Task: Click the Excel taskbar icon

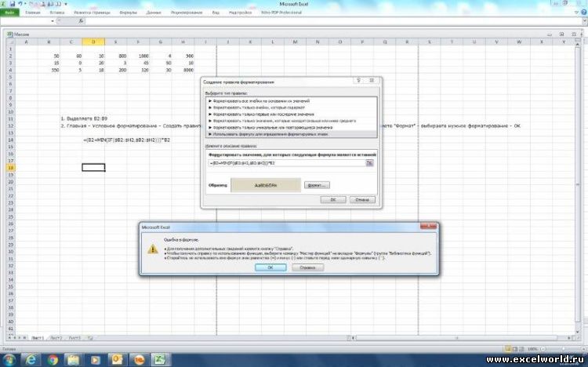Action: tap(160, 360)
